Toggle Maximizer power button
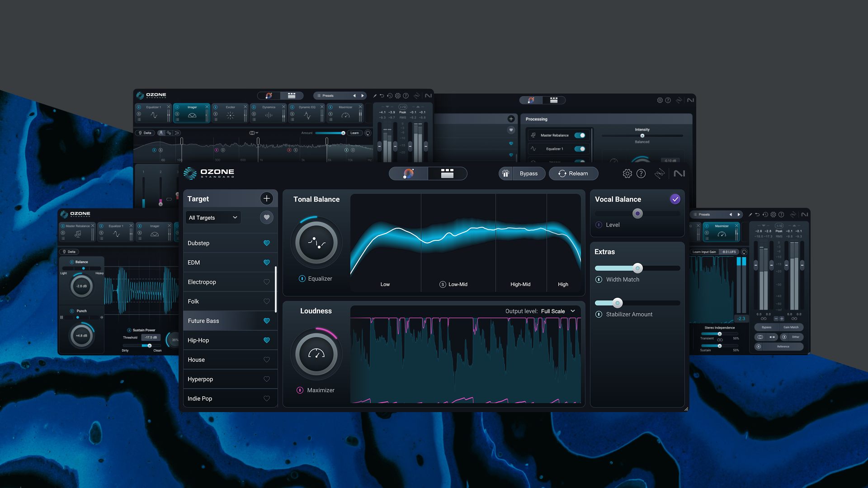The image size is (868, 488). 300,390
